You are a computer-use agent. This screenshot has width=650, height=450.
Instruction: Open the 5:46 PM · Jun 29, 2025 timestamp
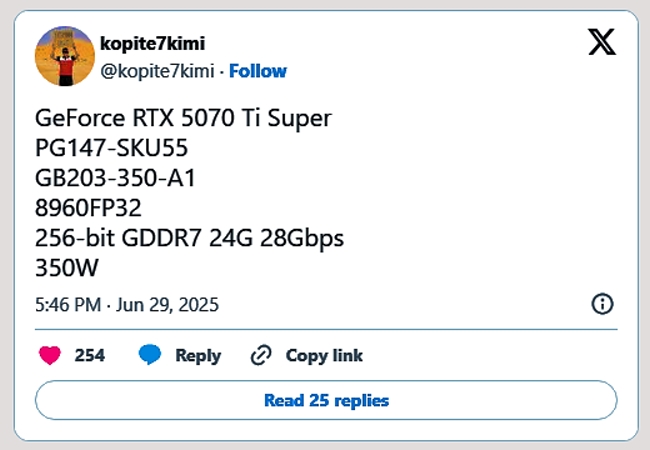(127, 305)
